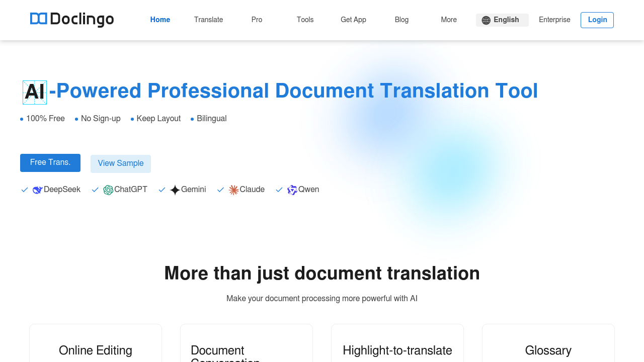Open the Tools menu
Image resolution: width=644 pixels, height=362 pixels.
tap(305, 20)
